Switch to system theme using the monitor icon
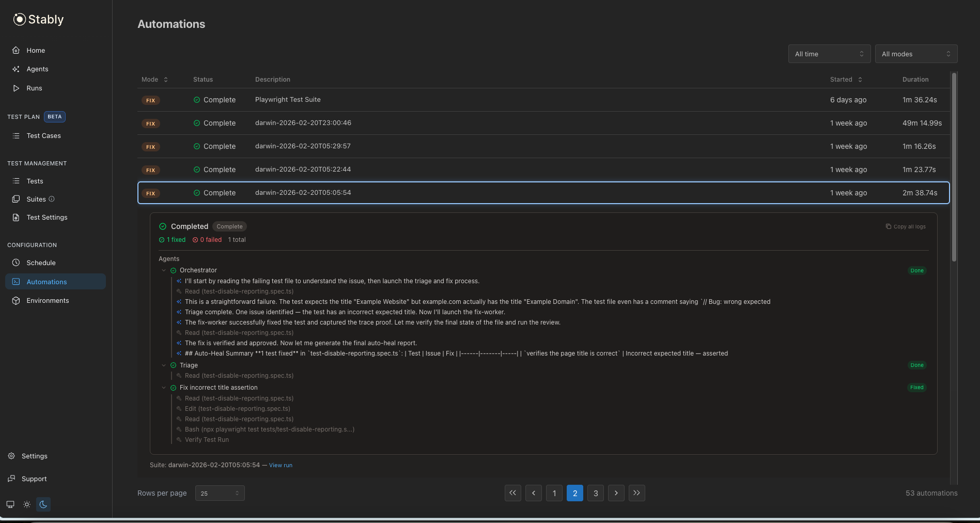Viewport: 980px width, 523px height. (10, 504)
